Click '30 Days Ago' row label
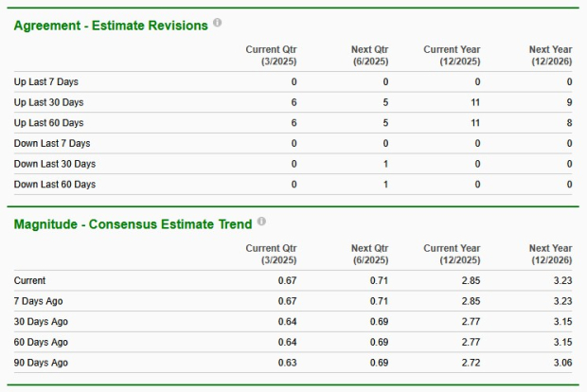Screen dimensions: 587x392 (x=41, y=322)
